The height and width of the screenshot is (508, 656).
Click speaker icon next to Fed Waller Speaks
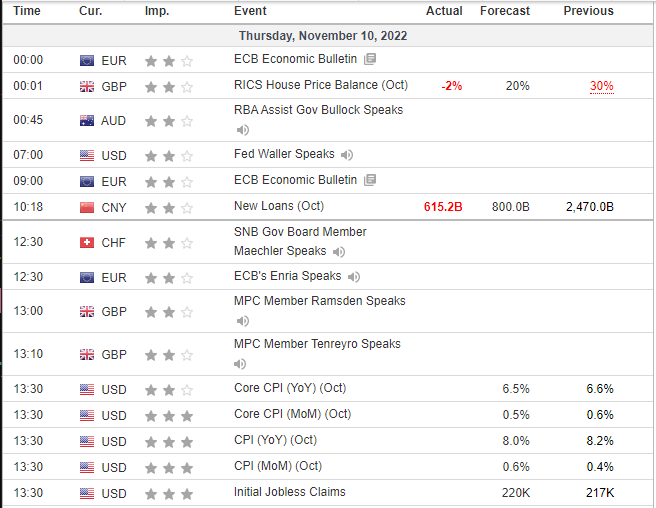tap(347, 155)
